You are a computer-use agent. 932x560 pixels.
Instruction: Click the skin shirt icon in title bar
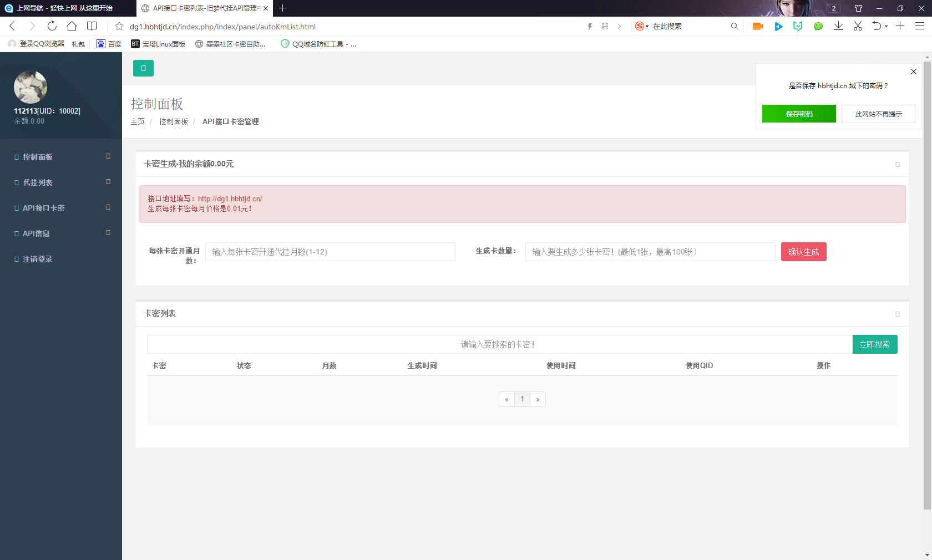[x=858, y=8]
